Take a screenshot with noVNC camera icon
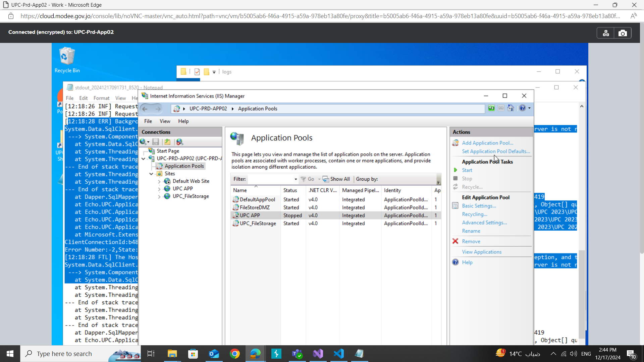Image resolution: width=644 pixels, height=362 pixels. [x=623, y=33]
